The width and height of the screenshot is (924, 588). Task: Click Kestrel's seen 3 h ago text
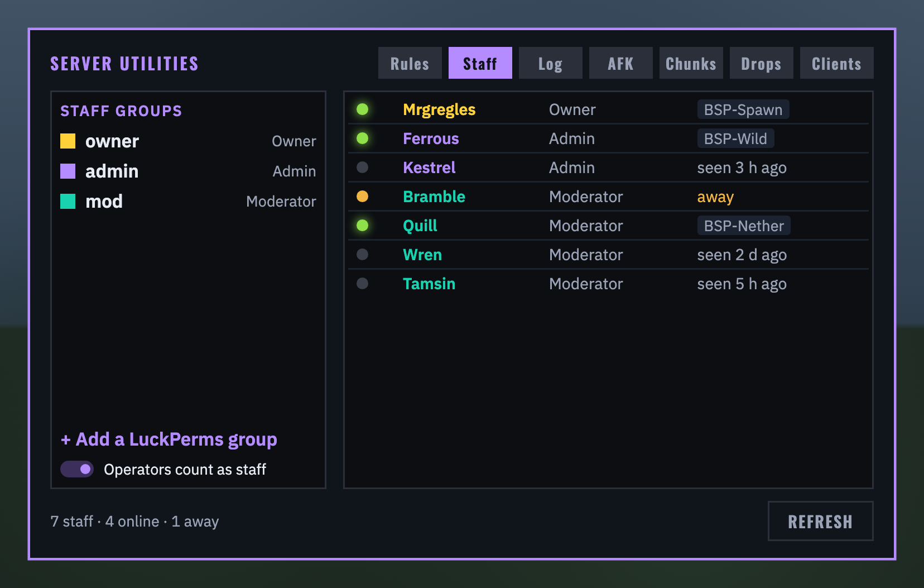point(742,168)
